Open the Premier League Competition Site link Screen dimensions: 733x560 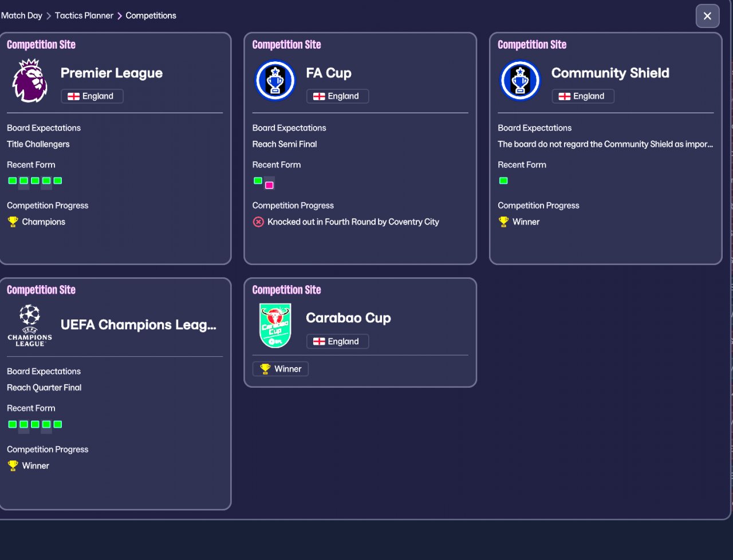coord(41,45)
